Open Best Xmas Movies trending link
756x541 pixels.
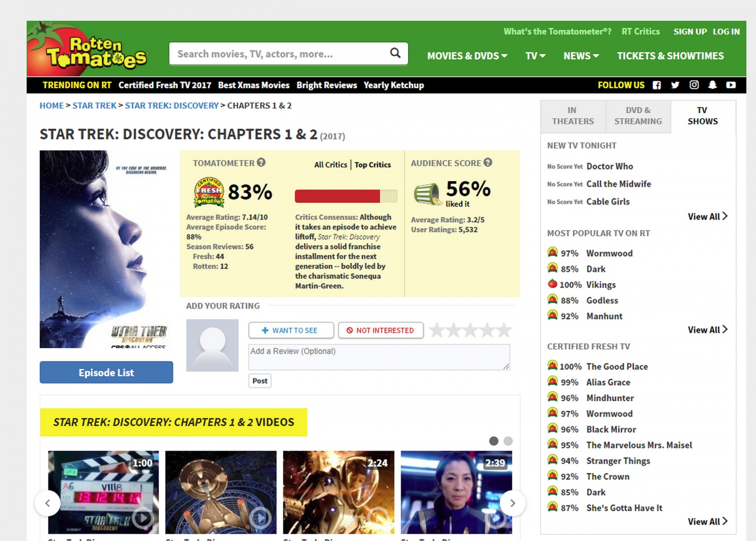click(254, 85)
